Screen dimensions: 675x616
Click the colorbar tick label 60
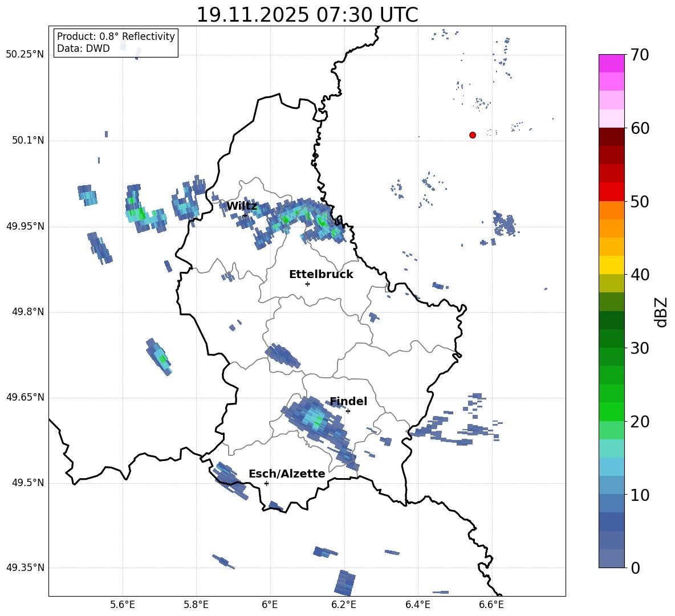(x=640, y=128)
